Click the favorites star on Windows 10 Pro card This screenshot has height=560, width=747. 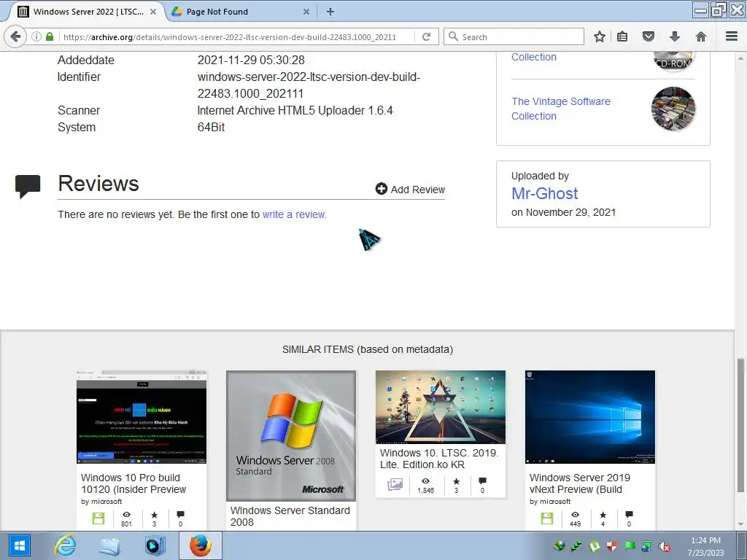[x=155, y=515]
